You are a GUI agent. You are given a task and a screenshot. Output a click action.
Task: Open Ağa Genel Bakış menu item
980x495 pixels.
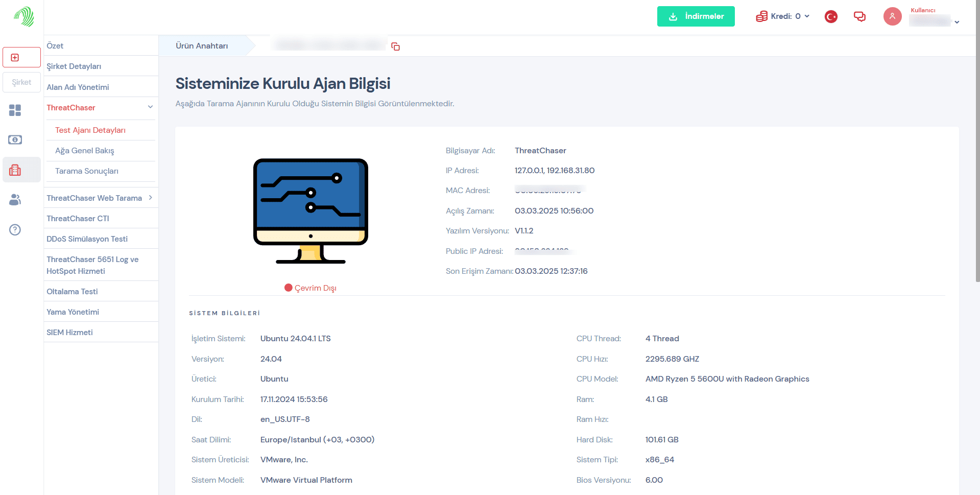click(x=85, y=151)
